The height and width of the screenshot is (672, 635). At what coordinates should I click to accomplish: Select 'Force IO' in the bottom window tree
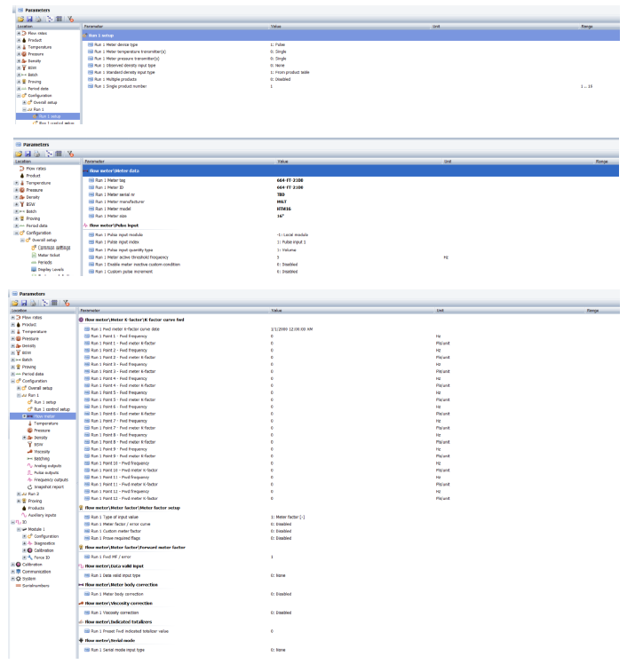[x=42, y=557]
